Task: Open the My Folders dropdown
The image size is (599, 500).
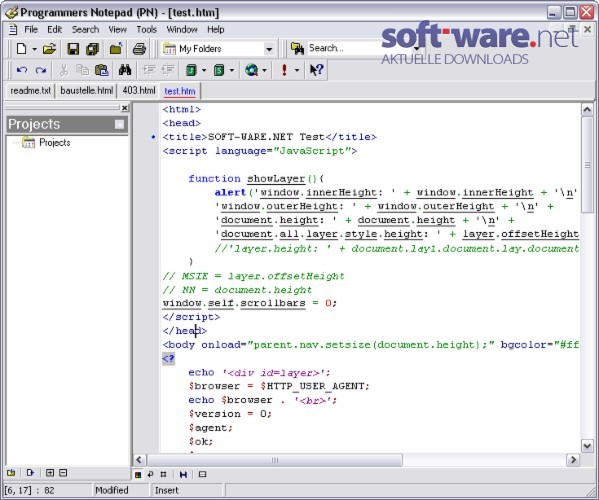Action: [269, 49]
